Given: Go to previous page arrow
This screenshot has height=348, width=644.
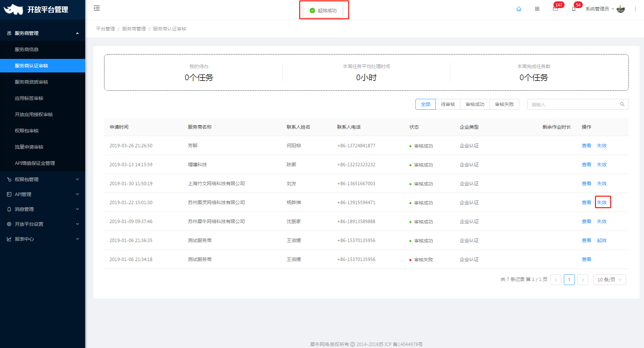Looking at the screenshot, I should click(556, 280).
